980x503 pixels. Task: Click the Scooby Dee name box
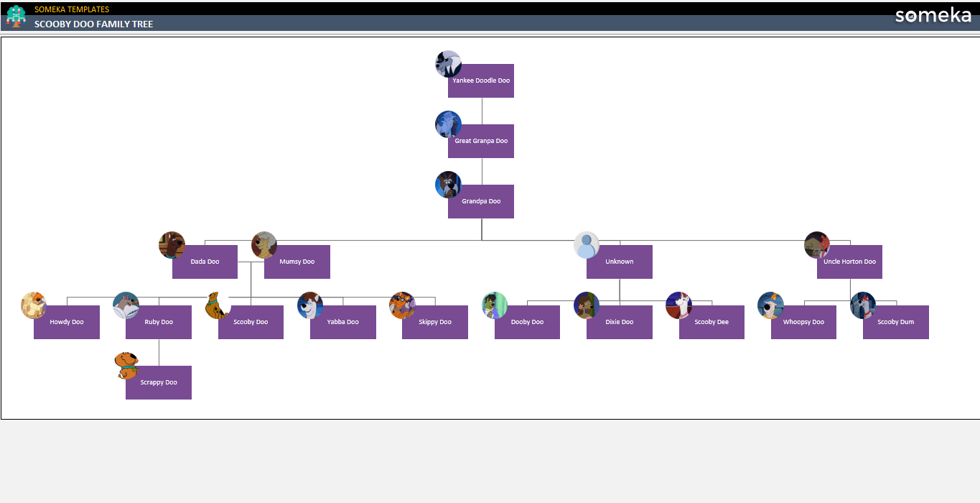711,322
